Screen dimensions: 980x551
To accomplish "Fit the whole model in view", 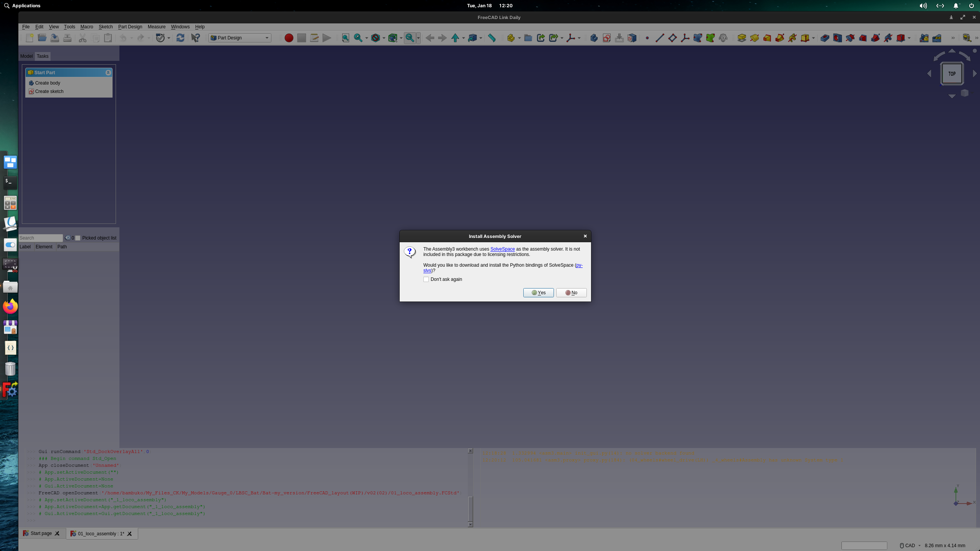I will click(345, 38).
